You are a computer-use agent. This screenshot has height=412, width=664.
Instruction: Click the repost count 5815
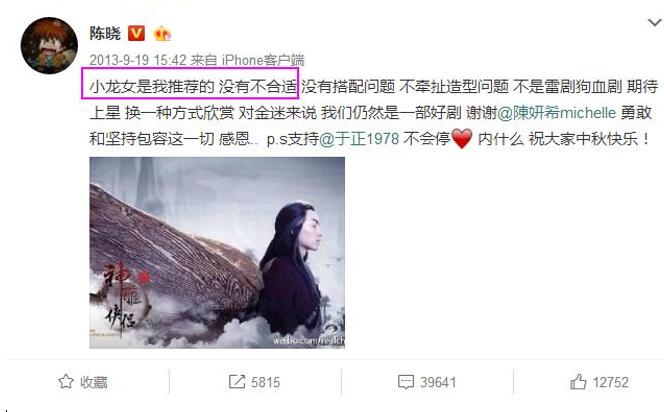tap(266, 382)
